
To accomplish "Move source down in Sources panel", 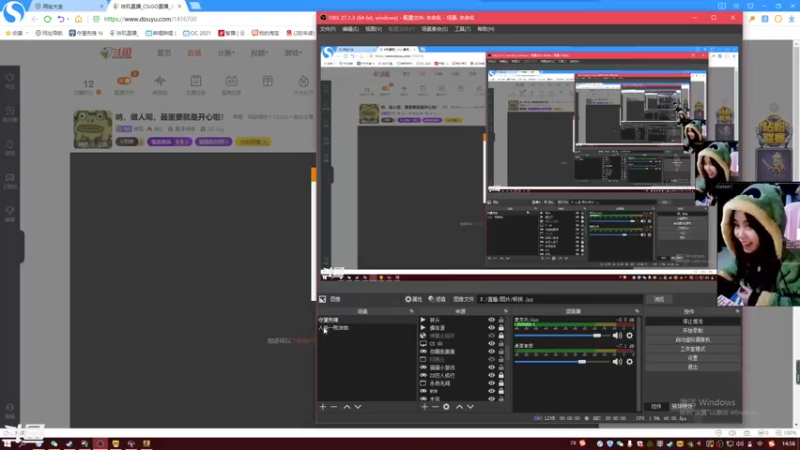I will click(x=470, y=407).
